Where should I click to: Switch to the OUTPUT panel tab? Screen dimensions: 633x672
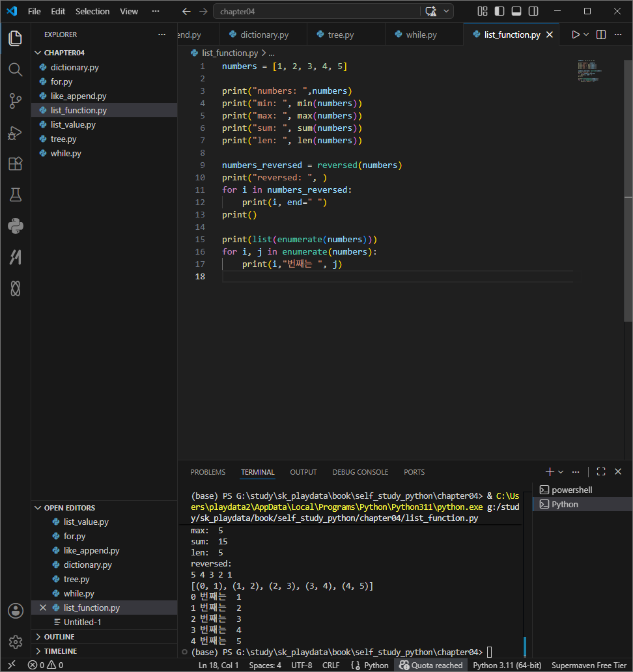click(303, 472)
